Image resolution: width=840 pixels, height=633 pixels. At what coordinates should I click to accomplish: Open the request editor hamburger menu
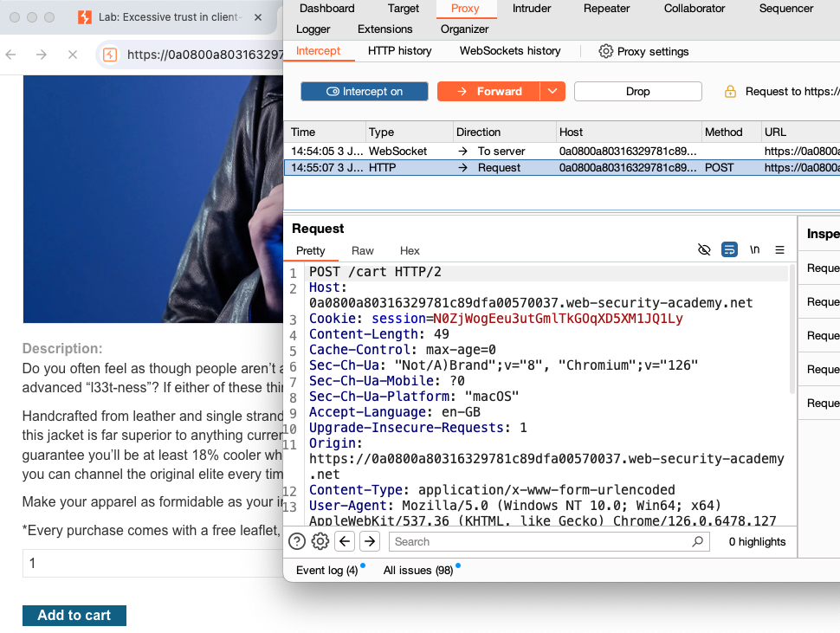coord(779,249)
